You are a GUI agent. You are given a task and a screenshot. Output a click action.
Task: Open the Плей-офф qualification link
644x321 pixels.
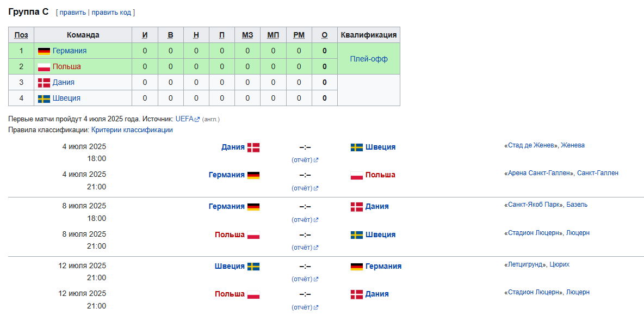tap(369, 59)
